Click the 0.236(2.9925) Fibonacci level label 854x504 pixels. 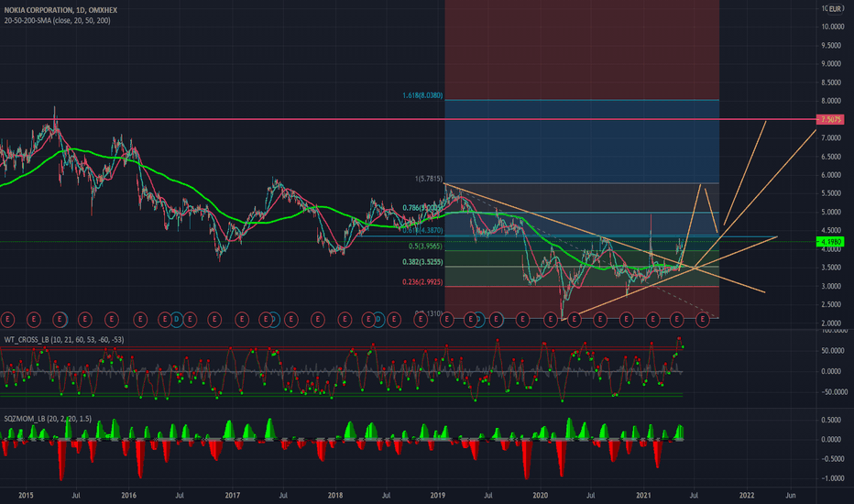point(422,282)
